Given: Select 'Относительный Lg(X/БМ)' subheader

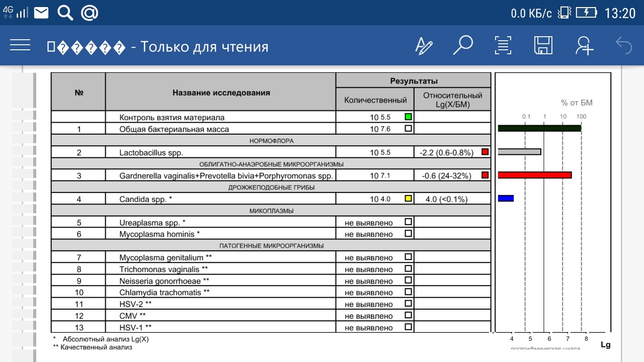Looking at the screenshot, I should pos(453,100).
